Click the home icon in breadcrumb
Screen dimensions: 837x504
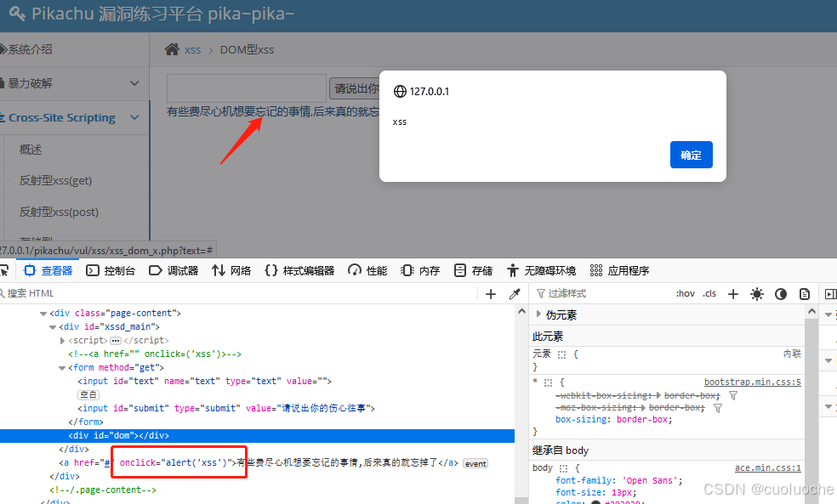(172, 49)
